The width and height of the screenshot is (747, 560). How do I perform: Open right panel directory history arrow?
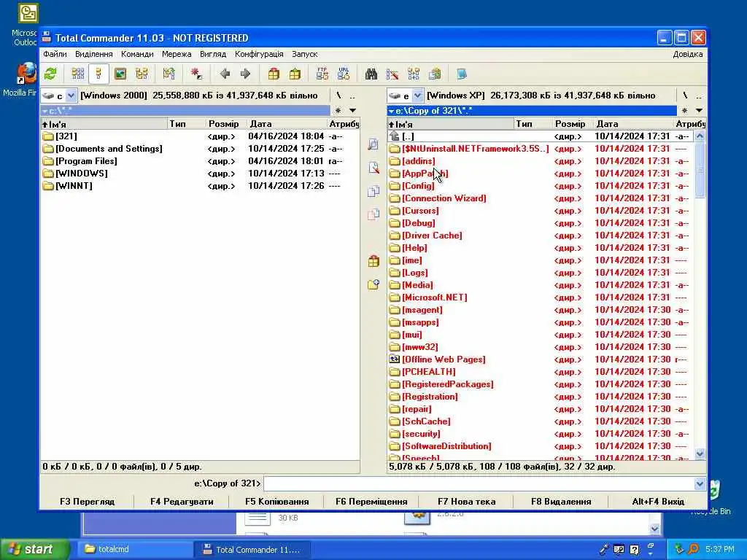coord(699,111)
